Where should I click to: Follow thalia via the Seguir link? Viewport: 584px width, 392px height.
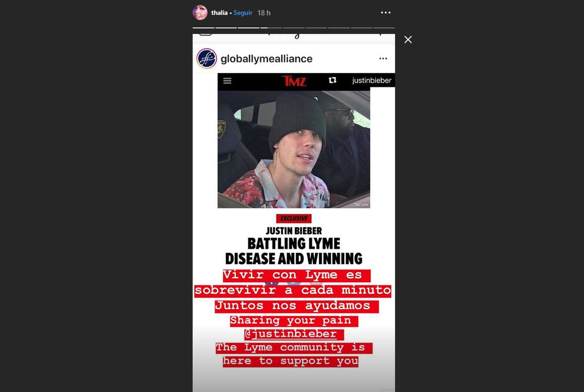[243, 13]
